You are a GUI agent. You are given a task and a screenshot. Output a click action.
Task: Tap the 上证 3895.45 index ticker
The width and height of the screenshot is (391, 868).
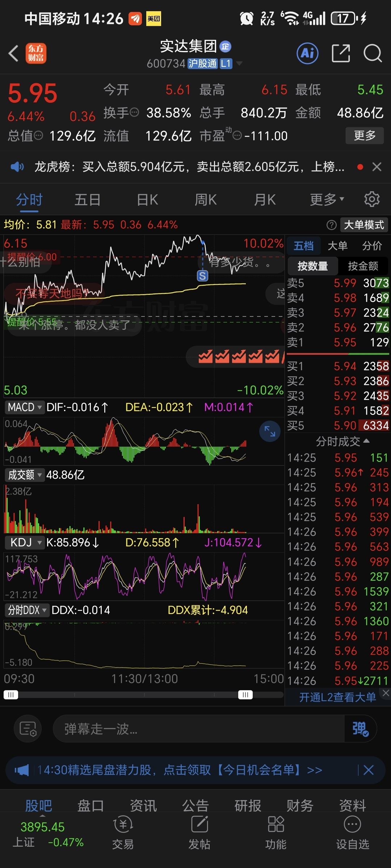[x=48, y=834]
